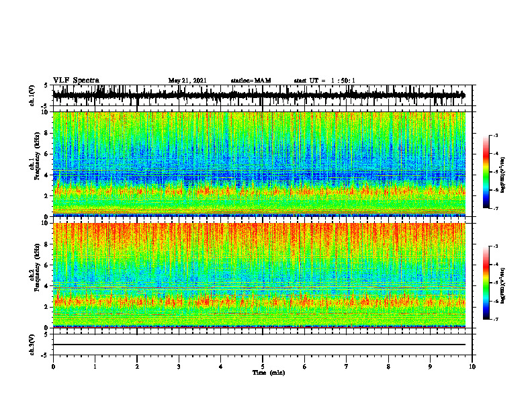The image size is (532, 411).
Task: Click the ch.1 spectrogram colorbar
Action: [x=486, y=172]
